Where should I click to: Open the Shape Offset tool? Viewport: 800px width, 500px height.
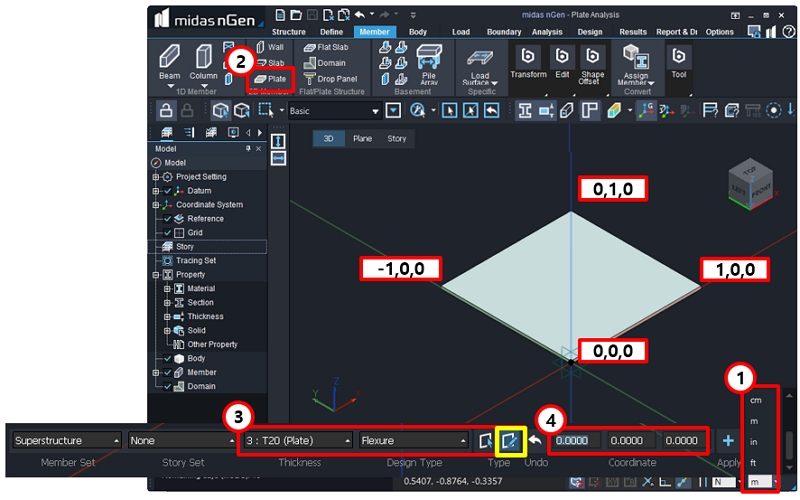[x=591, y=65]
